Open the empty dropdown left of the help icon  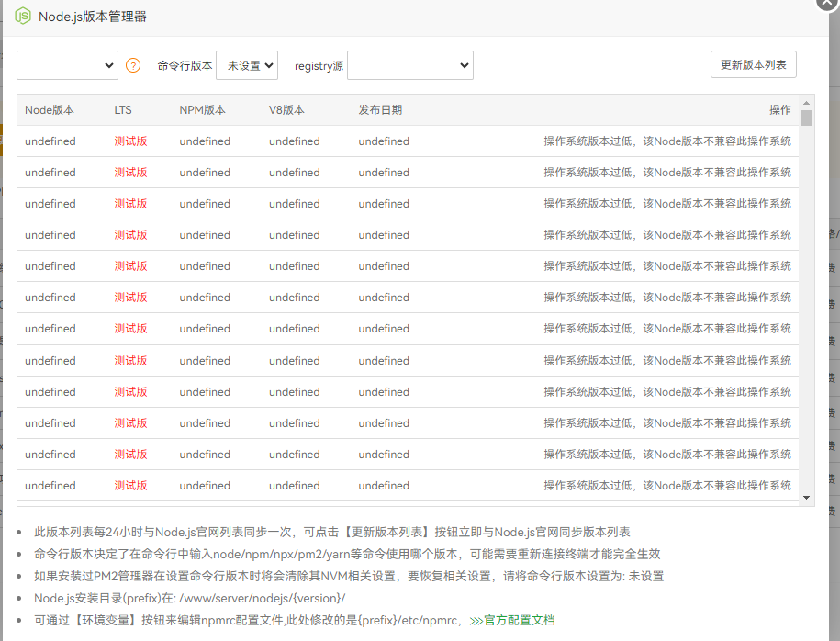pos(68,65)
